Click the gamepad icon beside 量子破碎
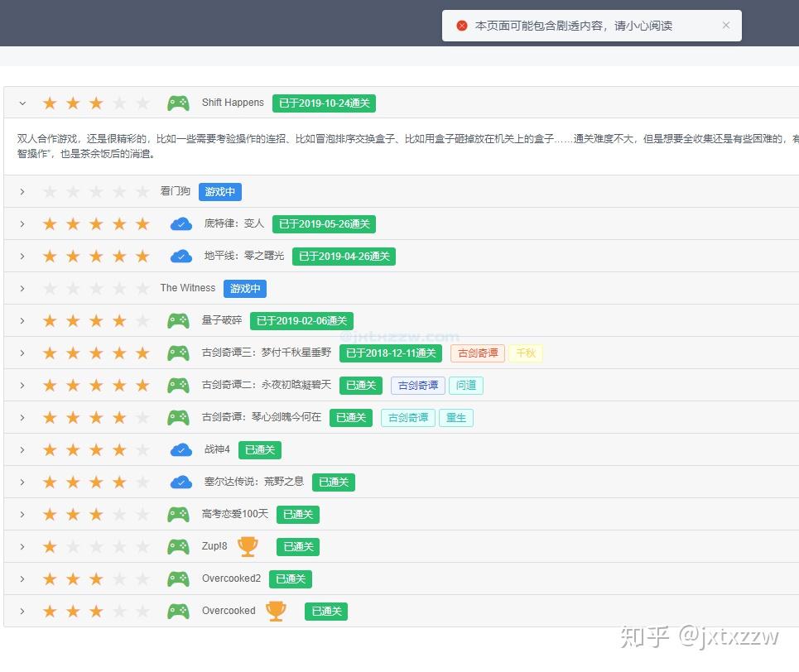This screenshot has height=672, width=799. coord(178,320)
